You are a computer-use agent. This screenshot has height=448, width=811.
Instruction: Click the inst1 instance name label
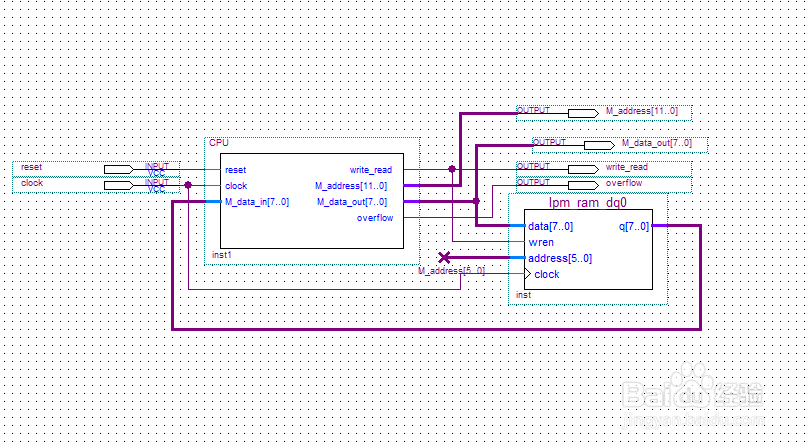point(222,255)
